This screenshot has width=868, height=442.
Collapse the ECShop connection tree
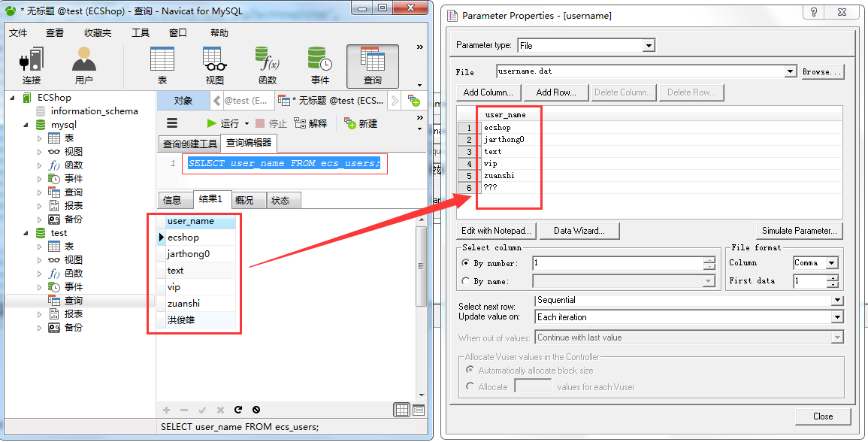[x=12, y=98]
